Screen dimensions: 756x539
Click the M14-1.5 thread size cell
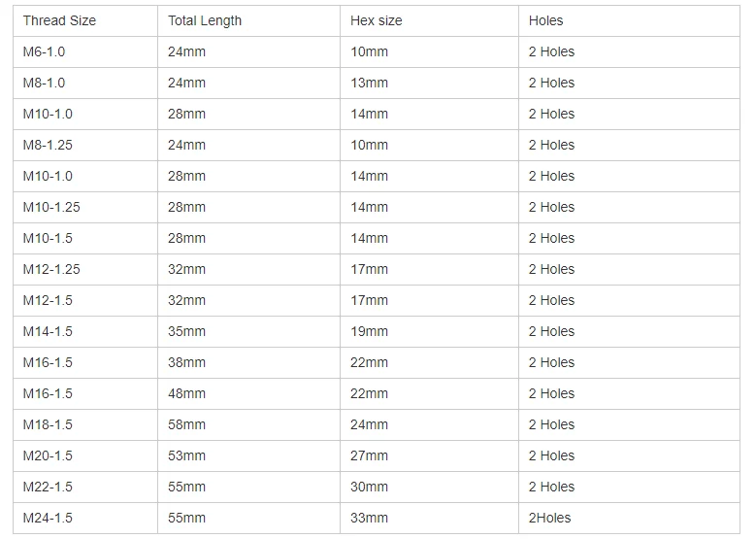click(x=48, y=331)
